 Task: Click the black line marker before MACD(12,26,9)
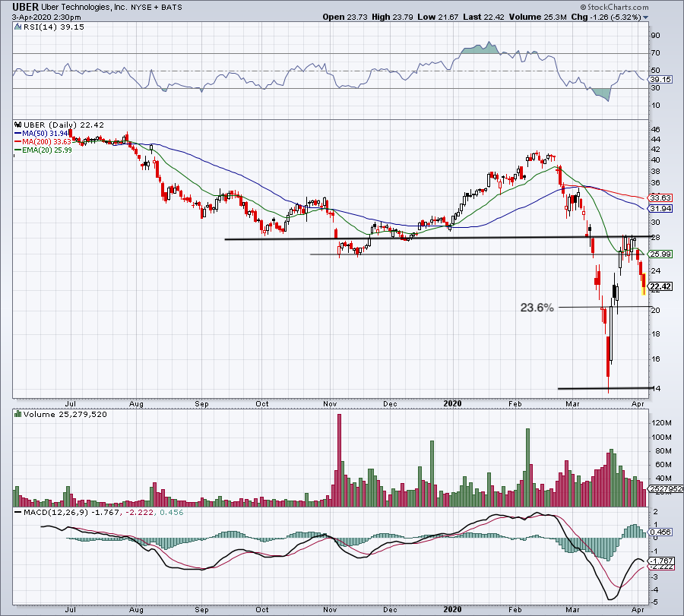(x=18, y=512)
